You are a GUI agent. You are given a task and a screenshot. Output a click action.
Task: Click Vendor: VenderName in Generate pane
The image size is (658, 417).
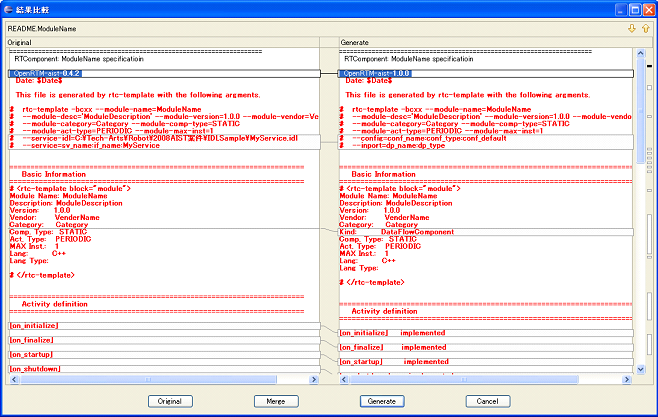[384, 217]
